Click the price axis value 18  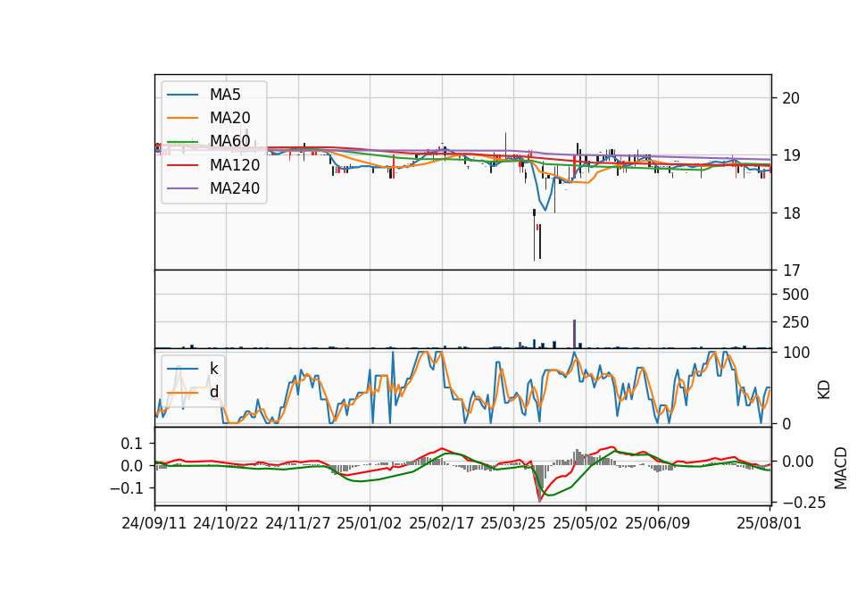[x=791, y=213]
